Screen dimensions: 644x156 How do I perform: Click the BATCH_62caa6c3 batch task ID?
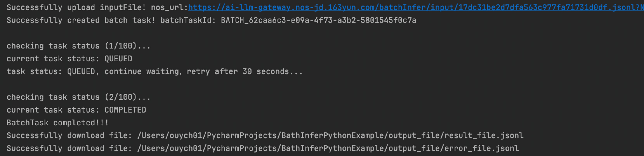[x=318, y=20]
